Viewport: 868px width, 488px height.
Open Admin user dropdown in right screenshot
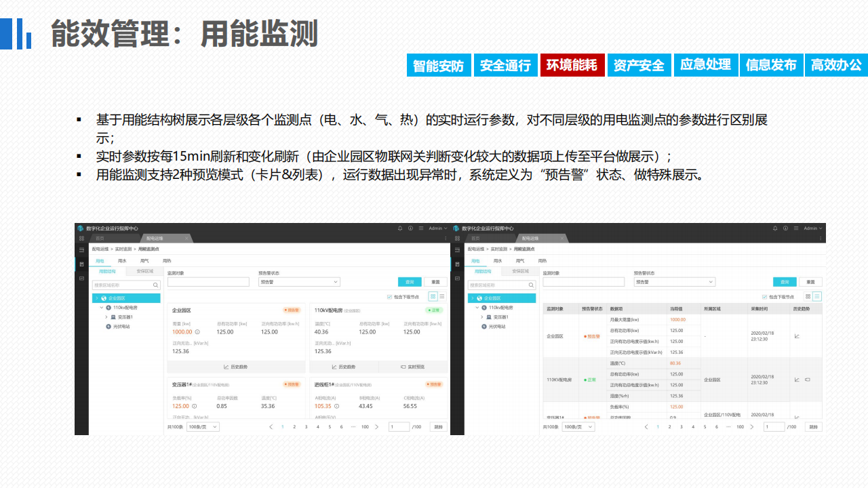[813, 228]
